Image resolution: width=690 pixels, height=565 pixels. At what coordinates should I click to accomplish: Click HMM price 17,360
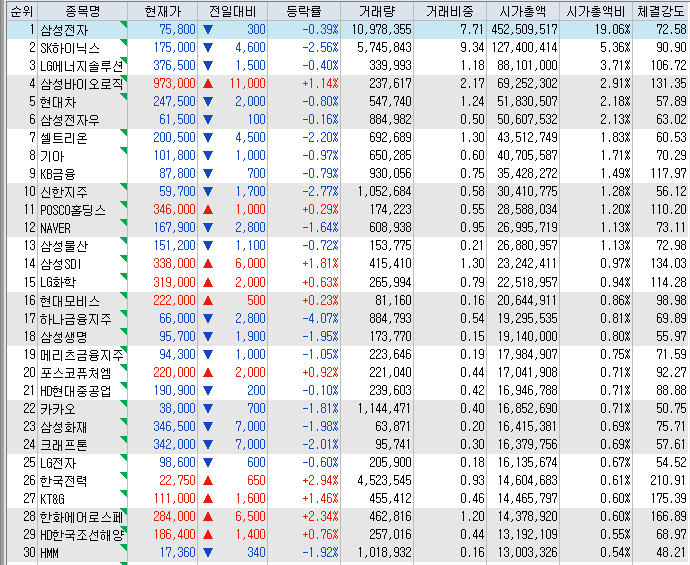(177, 553)
